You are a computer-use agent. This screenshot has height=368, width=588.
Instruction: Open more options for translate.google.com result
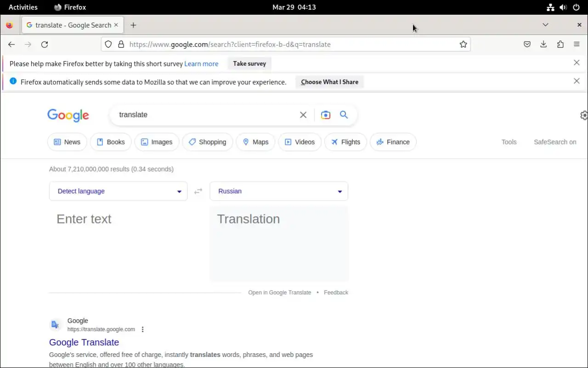143,329
